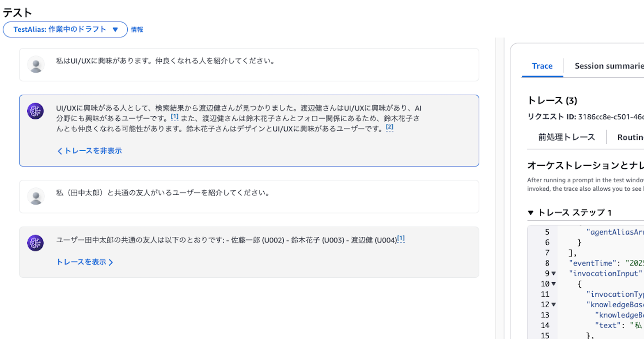
Task: Fold code at line 10 arrow
Action: [x=554, y=284]
